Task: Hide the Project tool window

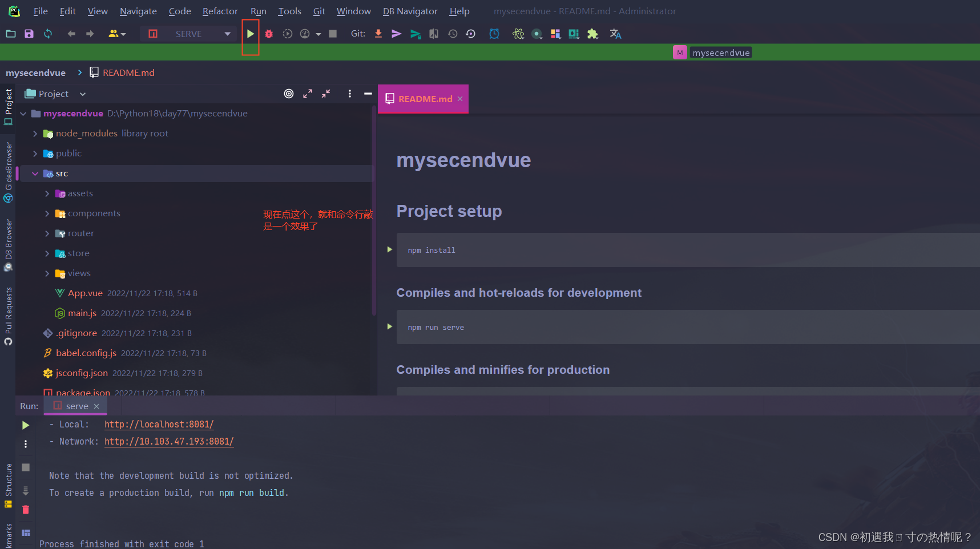Action: point(368,94)
